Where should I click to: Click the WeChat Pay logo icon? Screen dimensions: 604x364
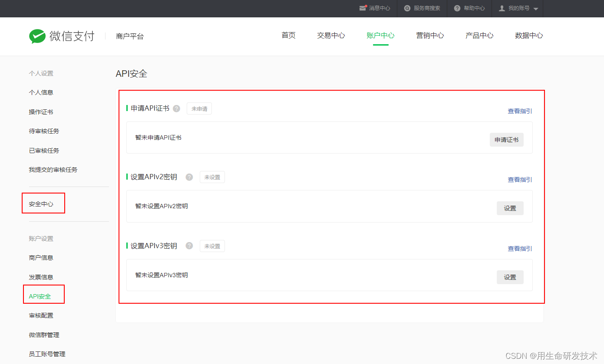tap(37, 36)
